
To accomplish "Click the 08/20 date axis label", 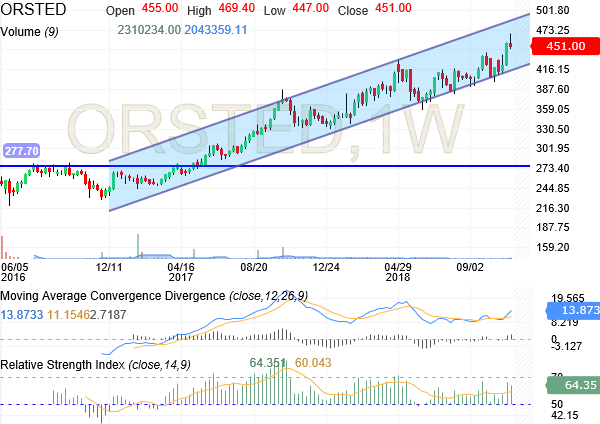I will [254, 267].
